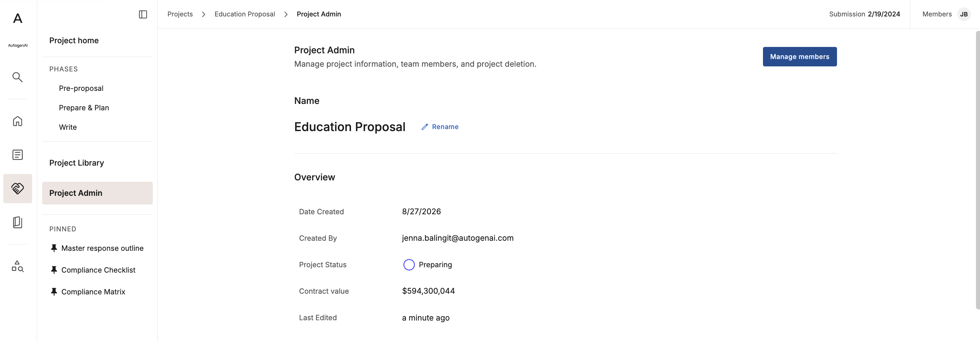
Task: Click the chevron after Projects breadcrumb
Action: coord(204,14)
